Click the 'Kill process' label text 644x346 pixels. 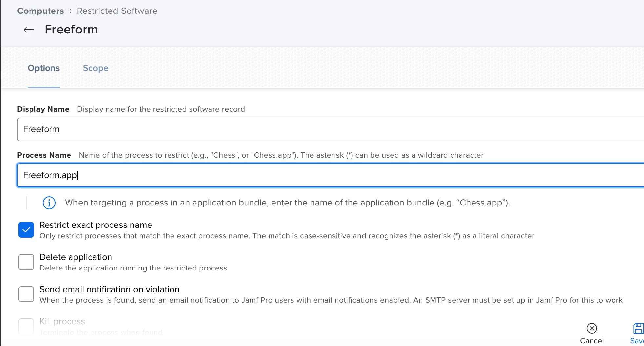(62, 321)
